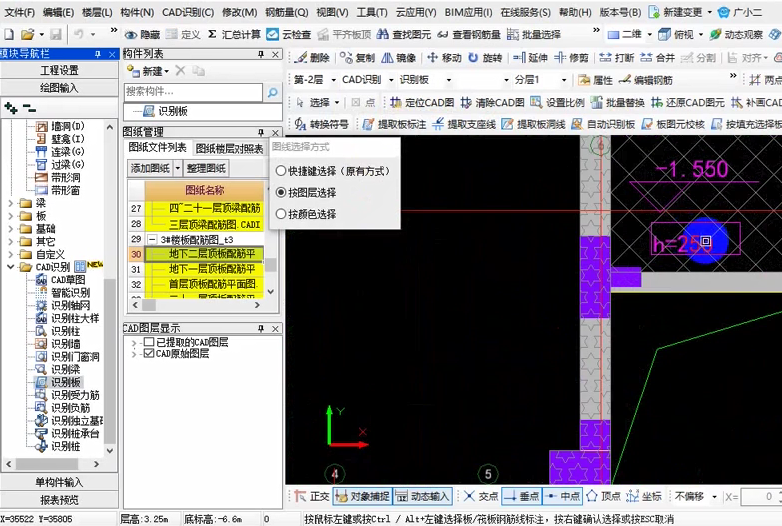The width and height of the screenshot is (782, 526).
Task: Click the 工程设置 button
Action: pos(59,70)
